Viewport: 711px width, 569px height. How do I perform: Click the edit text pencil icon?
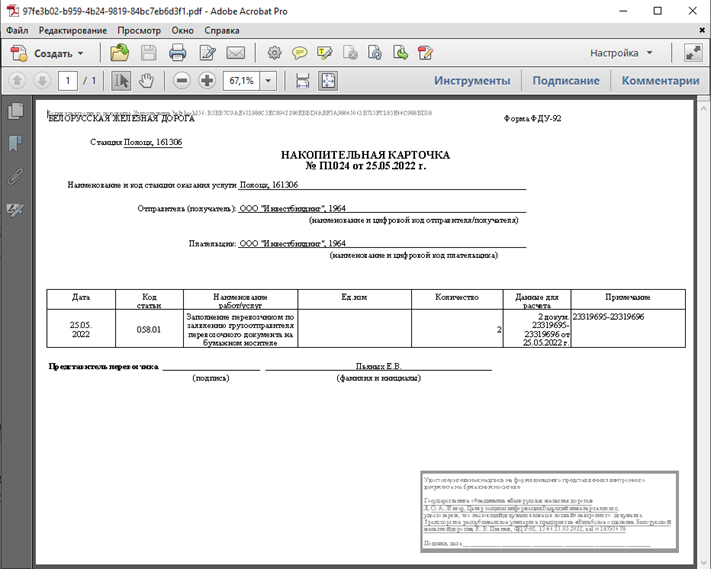pos(207,53)
